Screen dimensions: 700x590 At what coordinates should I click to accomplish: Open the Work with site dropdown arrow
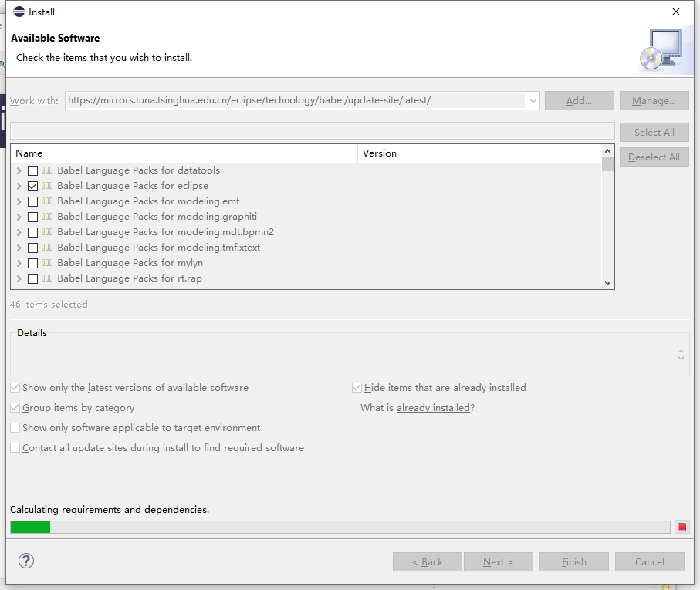533,101
